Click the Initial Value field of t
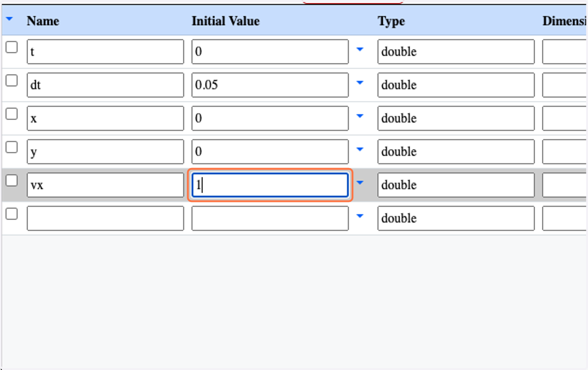Image resolution: width=588 pixels, height=370 pixels. coord(270,51)
